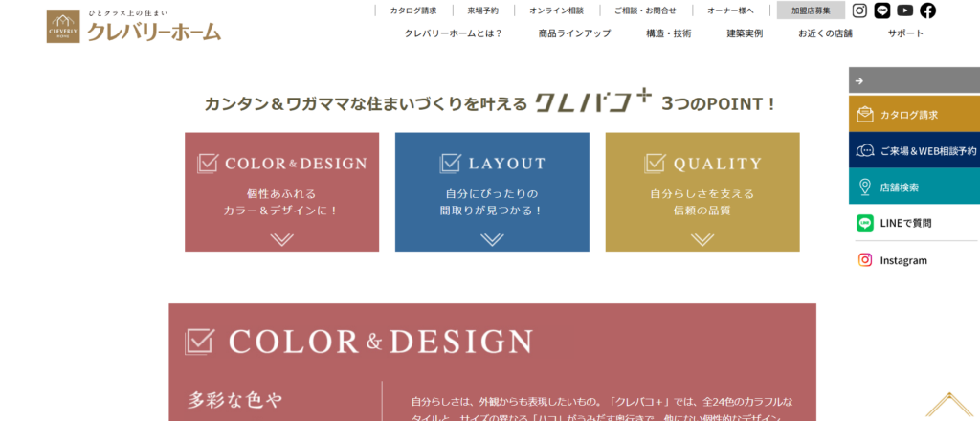
Task: Click the ご来場＆WEB相談予約 sidebar button
Action: [x=914, y=150]
